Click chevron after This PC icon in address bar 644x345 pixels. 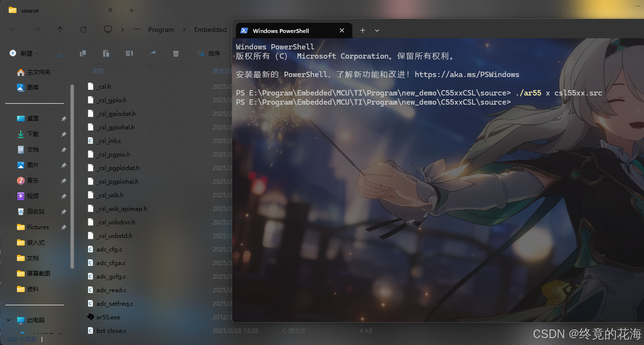tap(123, 30)
